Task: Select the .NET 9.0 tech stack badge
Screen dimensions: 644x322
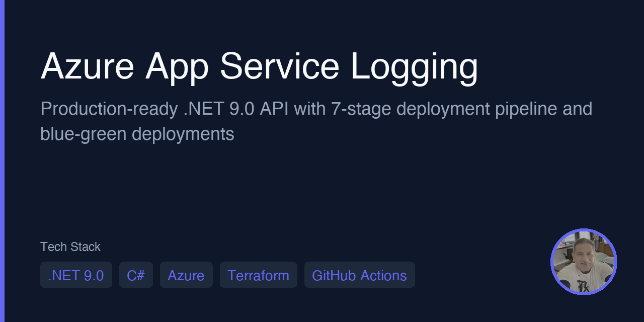Action: point(76,275)
